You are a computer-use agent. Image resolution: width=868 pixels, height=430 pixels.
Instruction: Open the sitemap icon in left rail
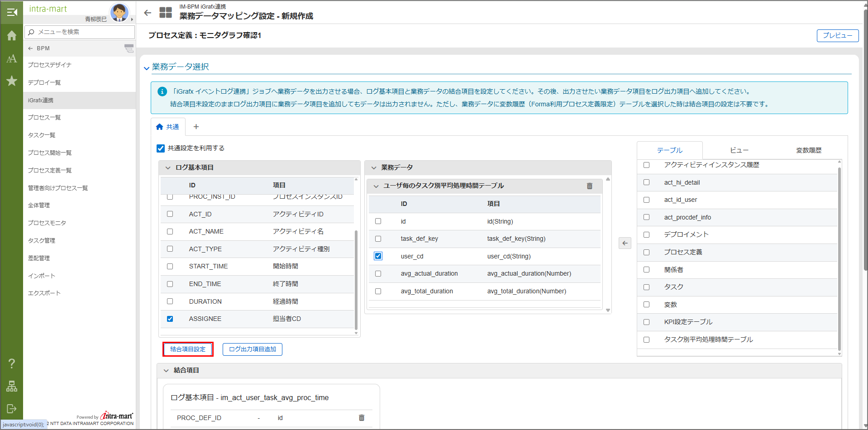[12, 386]
